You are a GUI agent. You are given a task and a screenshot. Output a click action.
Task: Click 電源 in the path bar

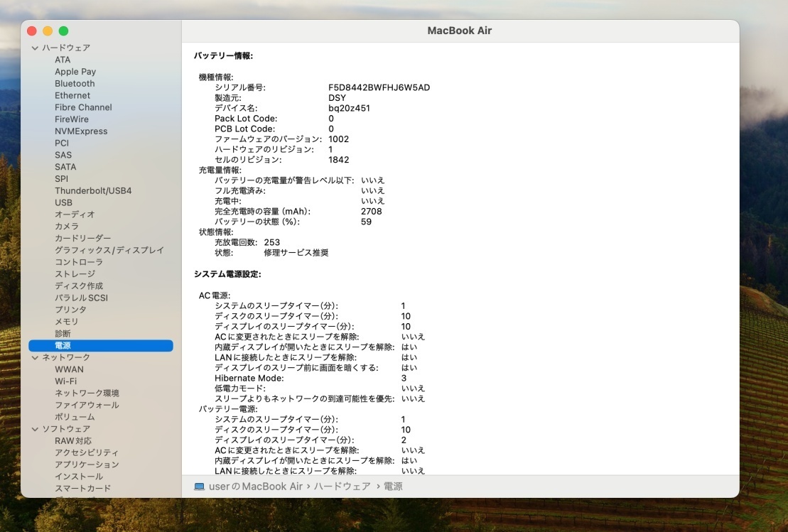coord(393,487)
